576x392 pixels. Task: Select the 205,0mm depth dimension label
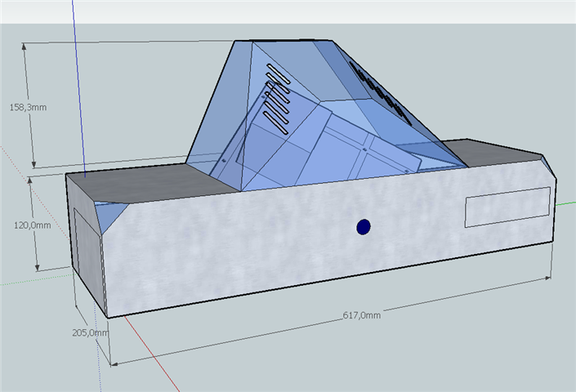coord(91,332)
